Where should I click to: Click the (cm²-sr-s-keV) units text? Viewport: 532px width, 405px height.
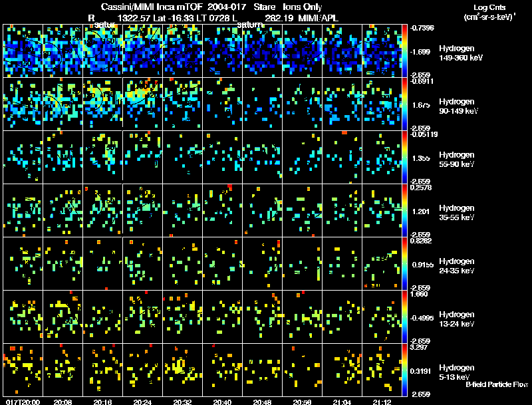489,17
